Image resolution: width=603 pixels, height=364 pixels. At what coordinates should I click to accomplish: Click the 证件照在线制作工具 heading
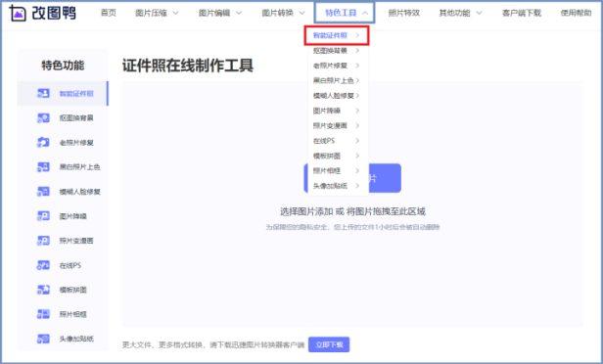click(188, 66)
